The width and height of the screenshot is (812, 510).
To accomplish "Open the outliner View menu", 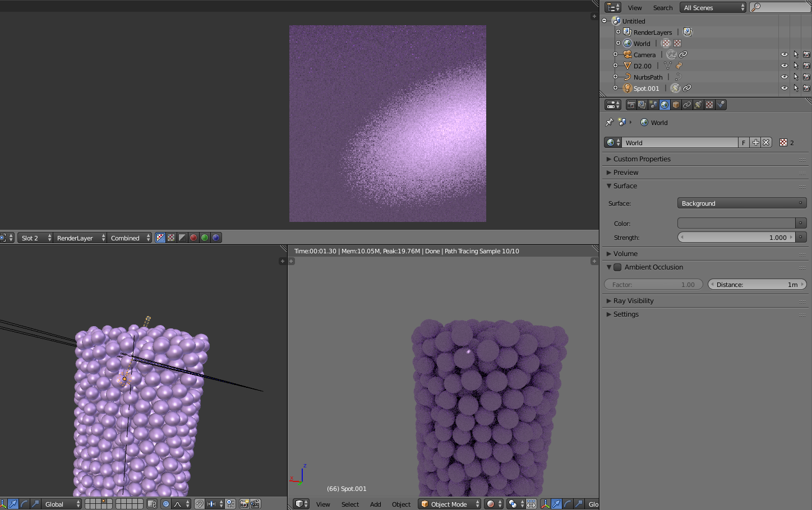I will 635,8.
